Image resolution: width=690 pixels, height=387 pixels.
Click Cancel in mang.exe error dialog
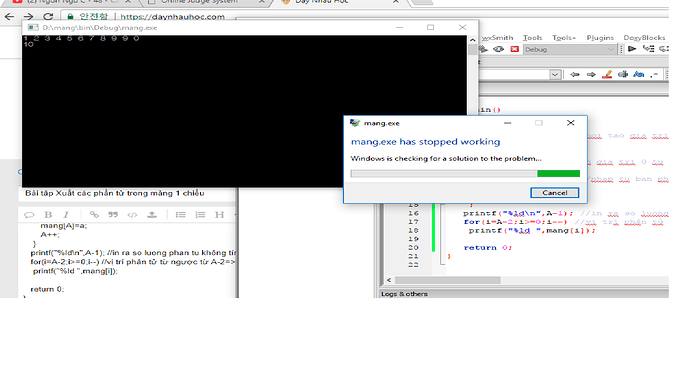click(x=554, y=192)
